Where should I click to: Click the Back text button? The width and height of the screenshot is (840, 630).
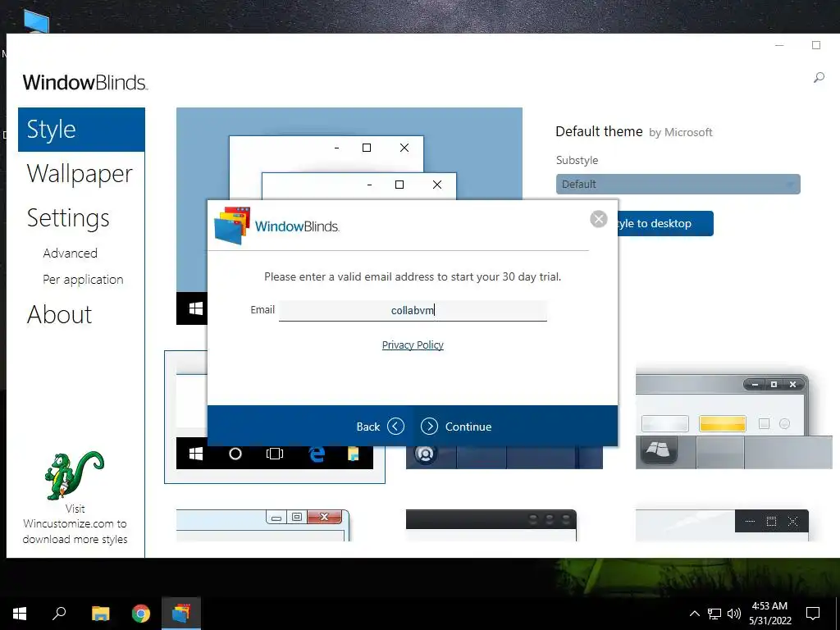368,427
